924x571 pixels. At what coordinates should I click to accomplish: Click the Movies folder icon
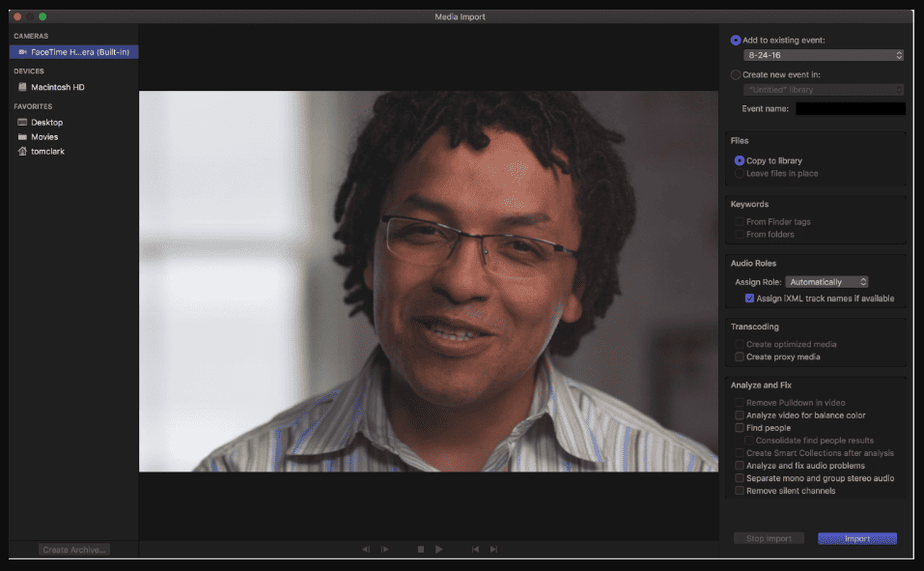point(22,137)
